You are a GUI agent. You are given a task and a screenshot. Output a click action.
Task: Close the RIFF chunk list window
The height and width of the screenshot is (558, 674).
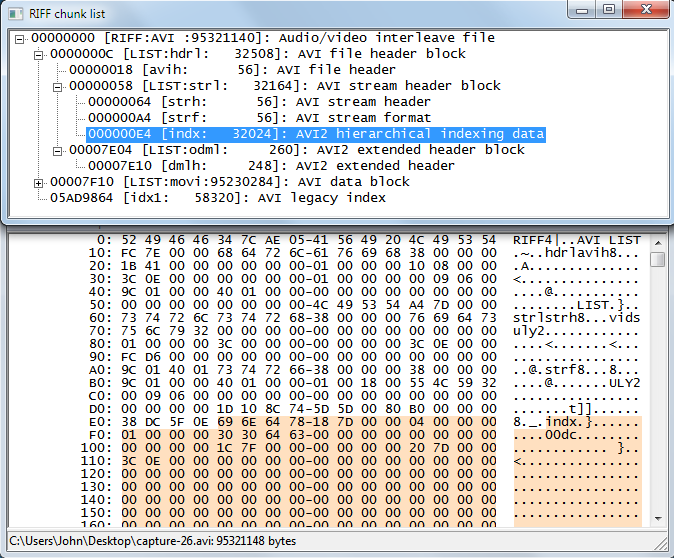point(646,10)
